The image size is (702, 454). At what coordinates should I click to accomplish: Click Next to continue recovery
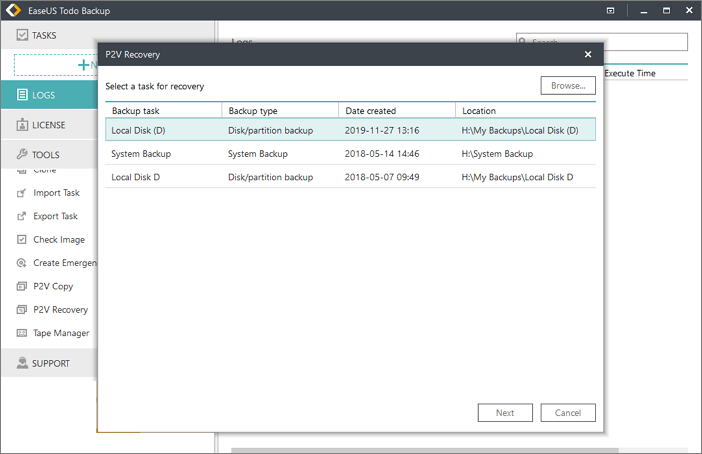coord(505,412)
